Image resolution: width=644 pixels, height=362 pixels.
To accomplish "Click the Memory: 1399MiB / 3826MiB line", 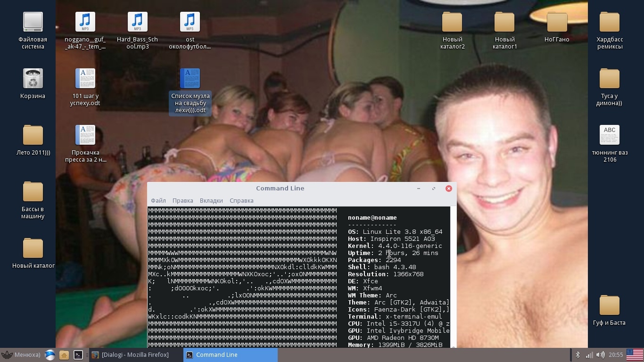I will coord(395,345).
